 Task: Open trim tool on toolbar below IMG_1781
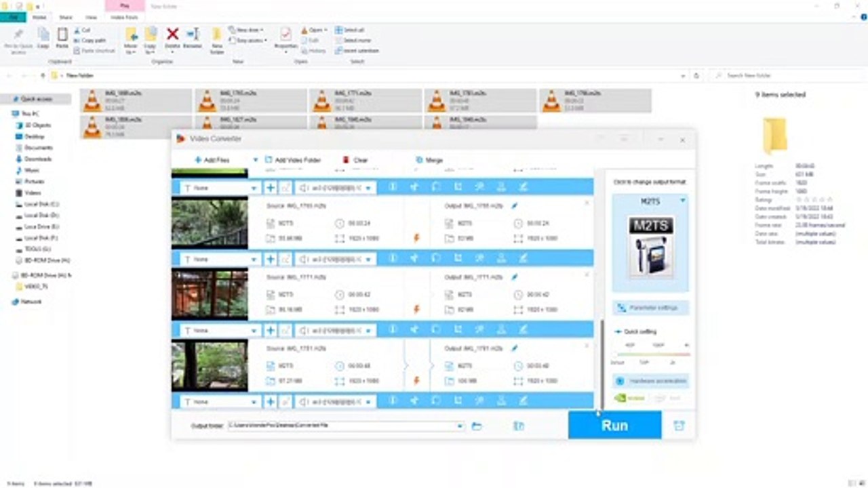414,401
